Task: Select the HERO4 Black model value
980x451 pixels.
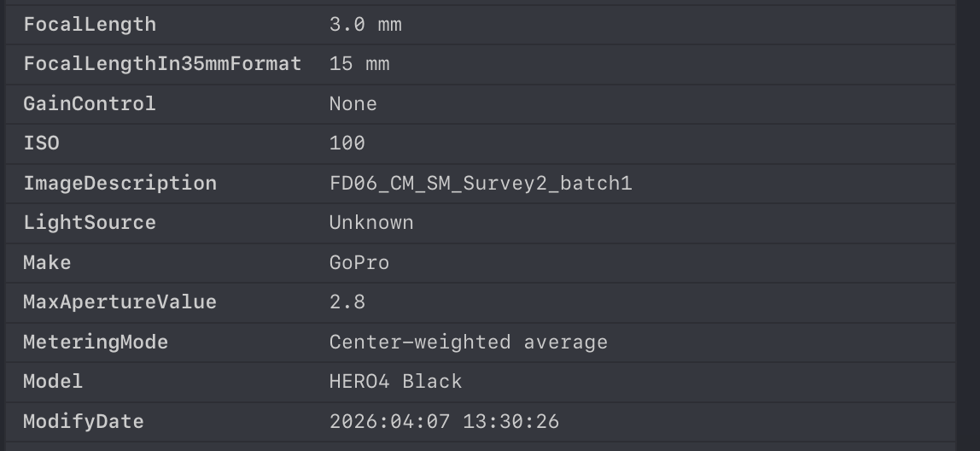Action: (x=395, y=382)
